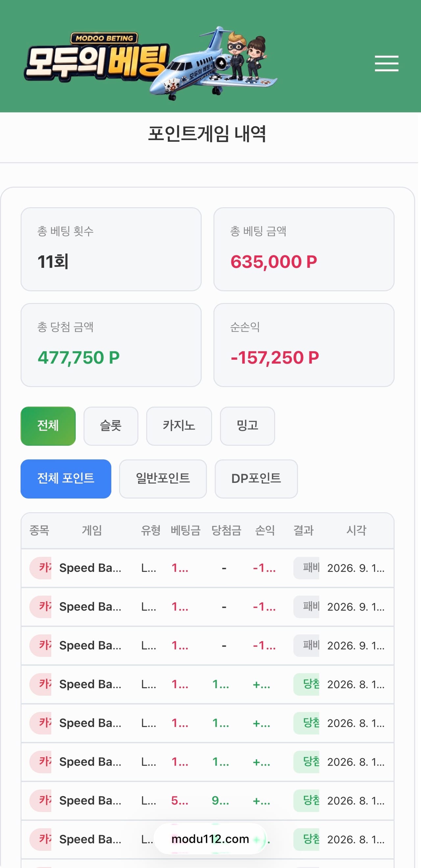
Task: Tap the first 당첨 result badge
Action: (306, 684)
